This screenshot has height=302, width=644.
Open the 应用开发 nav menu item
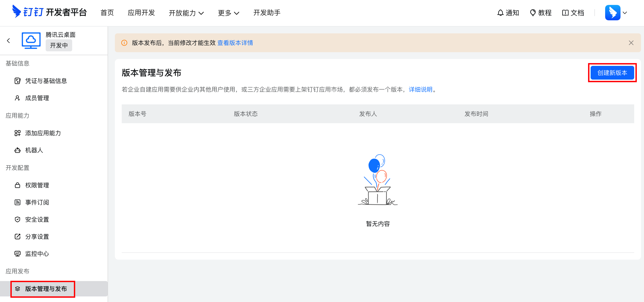[x=141, y=13]
